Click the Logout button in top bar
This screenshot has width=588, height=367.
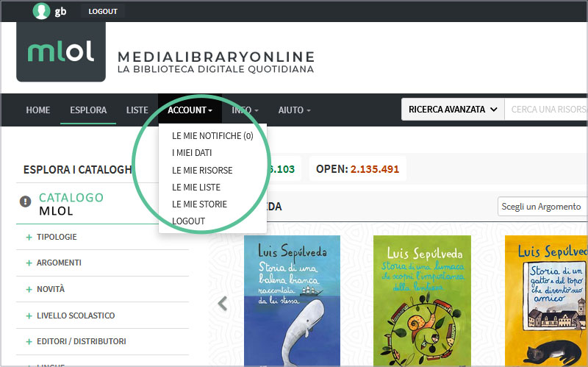tap(103, 11)
